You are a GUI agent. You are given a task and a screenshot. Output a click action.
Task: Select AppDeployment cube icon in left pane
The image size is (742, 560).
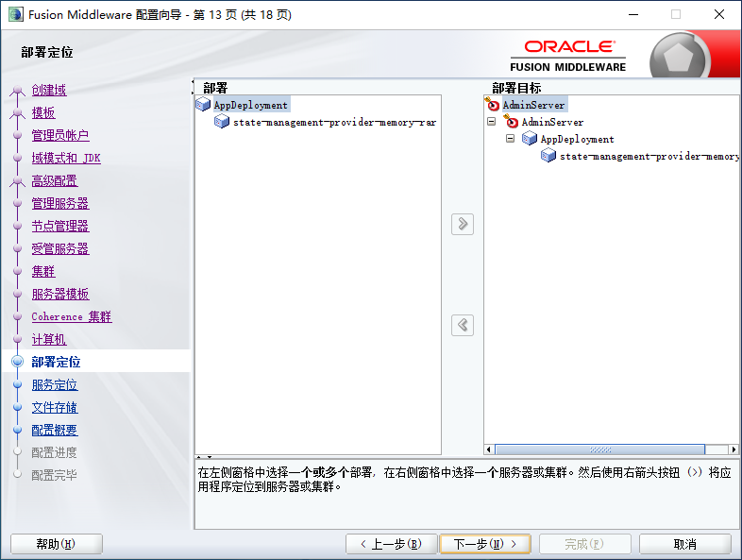[203, 105]
